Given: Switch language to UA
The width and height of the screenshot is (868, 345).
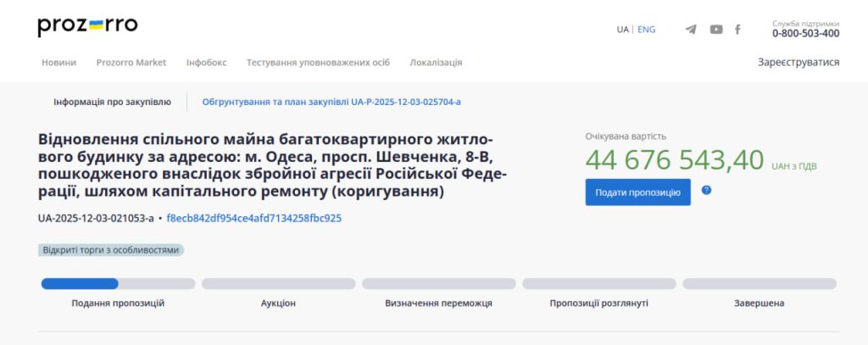Looking at the screenshot, I should [623, 30].
